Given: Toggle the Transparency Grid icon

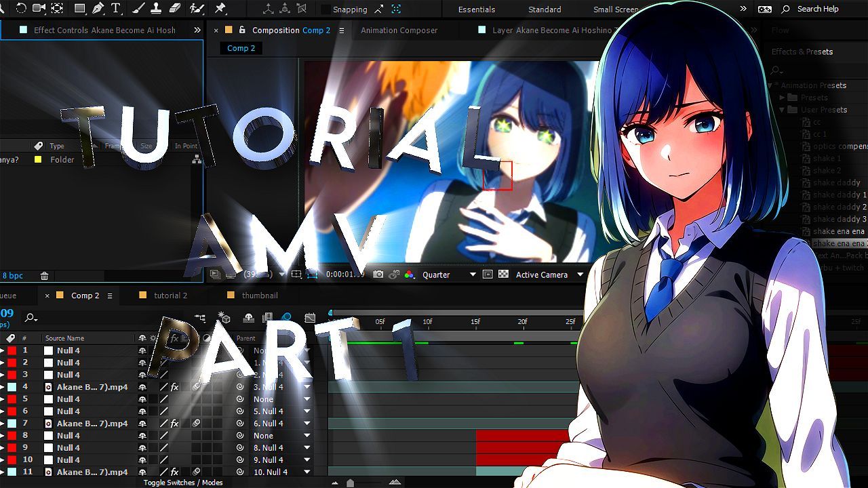Looking at the screenshot, I should [503, 274].
